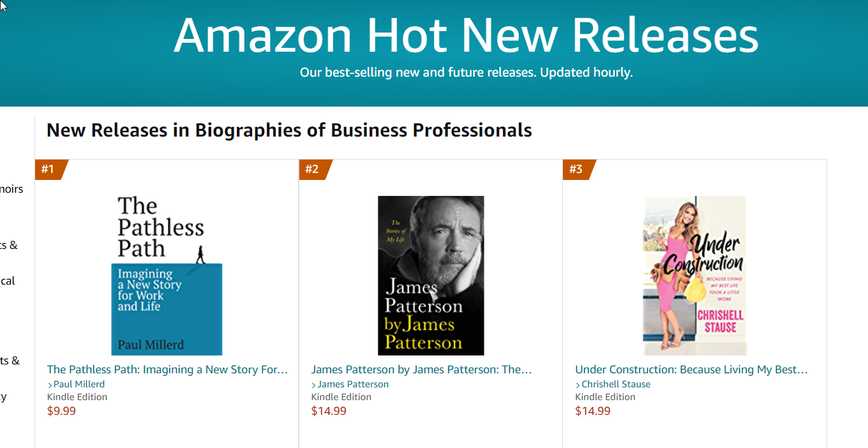Click The Pathless Path title link

click(x=168, y=370)
